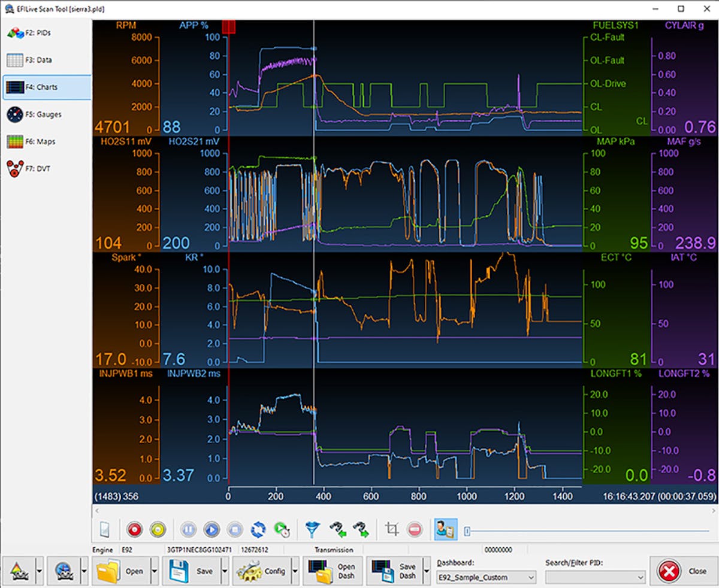
Task: Toggle the highlighted user profile toolbar button
Action: (x=446, y=529)
